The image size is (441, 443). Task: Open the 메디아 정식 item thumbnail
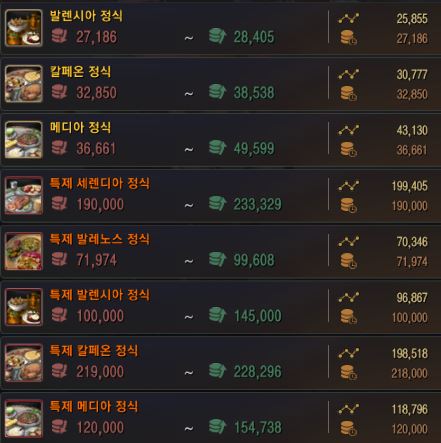pyautogui.click(x=24, y=140)
